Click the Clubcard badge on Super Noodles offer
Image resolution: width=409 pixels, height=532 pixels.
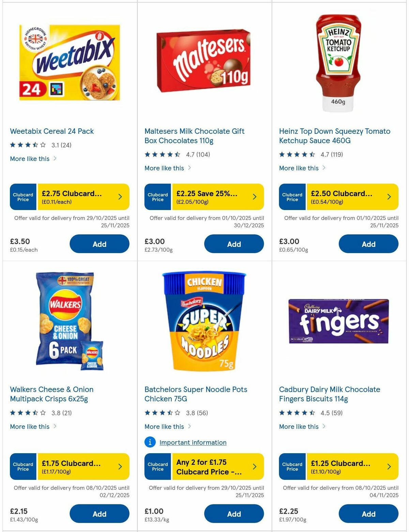pos(157,467)
